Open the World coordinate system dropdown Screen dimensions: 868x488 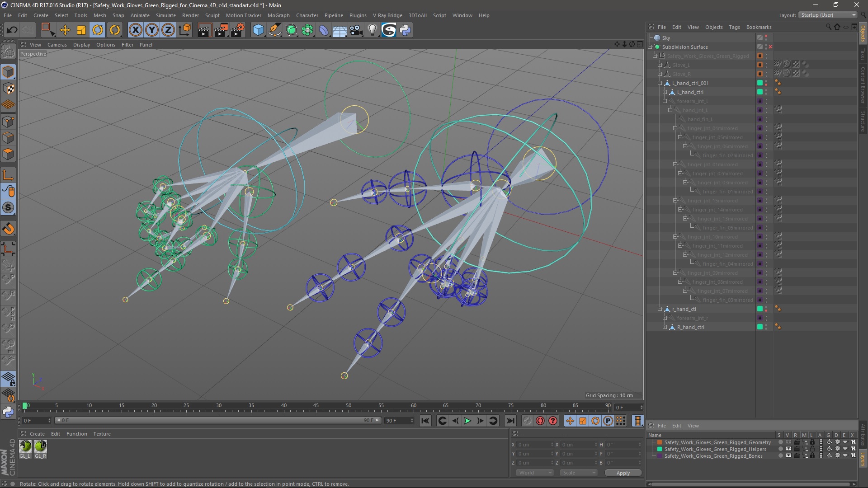pos(535,473)
